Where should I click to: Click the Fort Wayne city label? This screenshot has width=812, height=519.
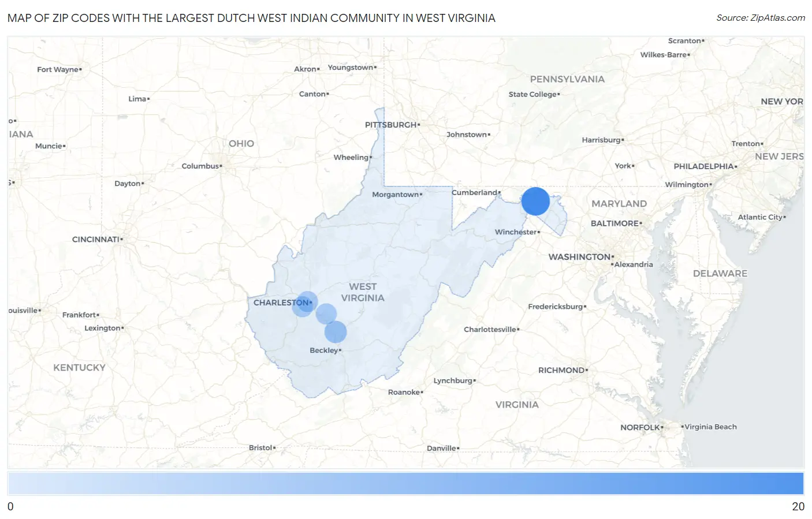(58, 69)
